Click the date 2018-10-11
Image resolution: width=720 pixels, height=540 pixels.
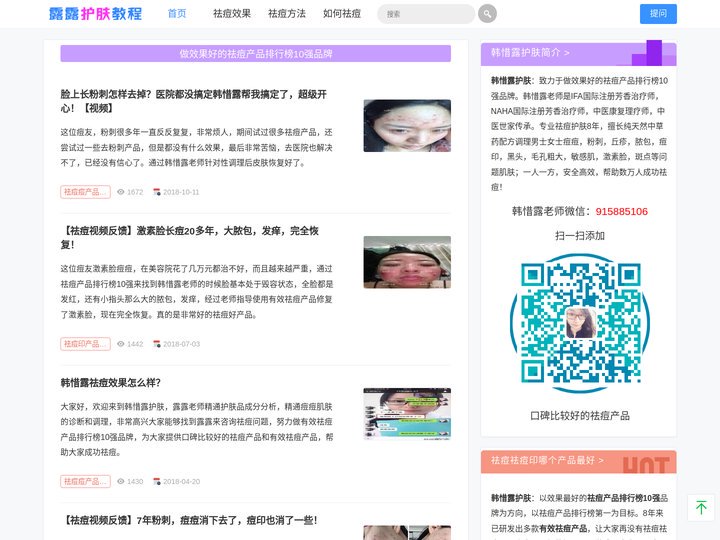(181, 192)
